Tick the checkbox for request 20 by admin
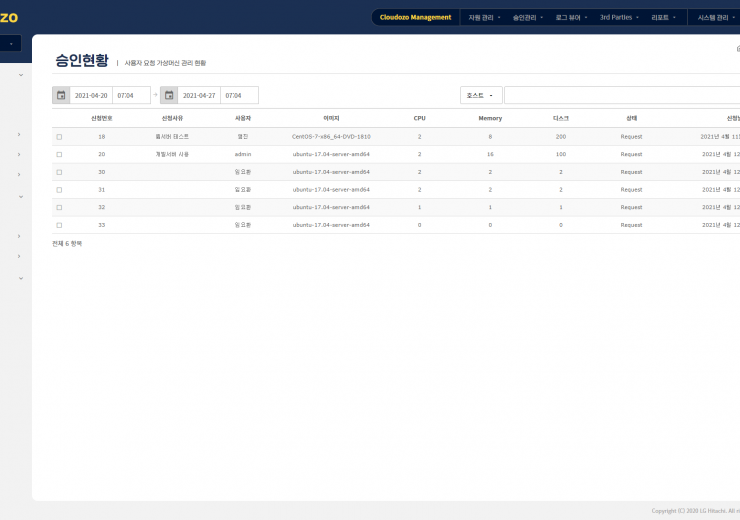 point(59,155)
